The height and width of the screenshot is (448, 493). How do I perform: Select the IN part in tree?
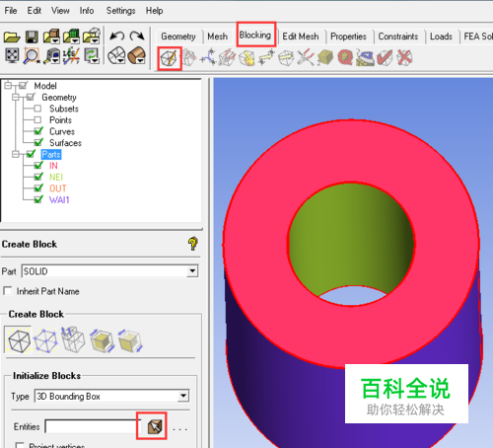tap(53, 166)
